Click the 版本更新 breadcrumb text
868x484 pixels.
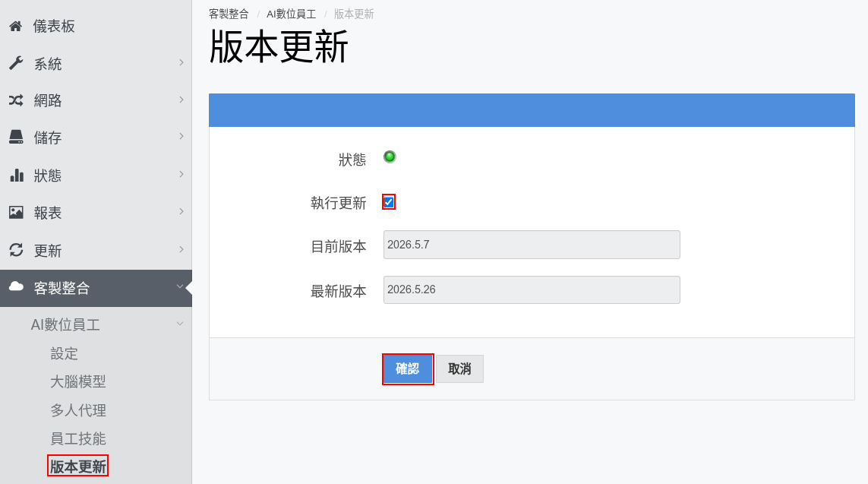coord(354,14)
